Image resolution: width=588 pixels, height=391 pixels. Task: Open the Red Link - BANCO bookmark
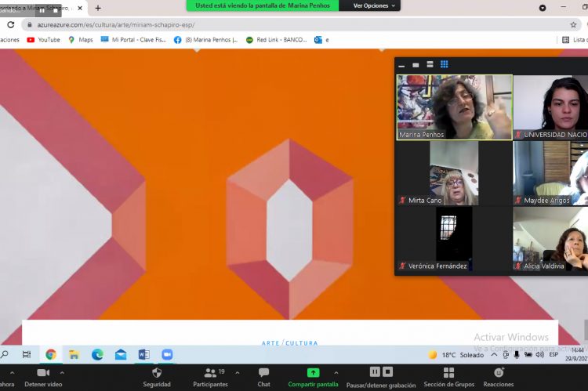coord(276,39)
